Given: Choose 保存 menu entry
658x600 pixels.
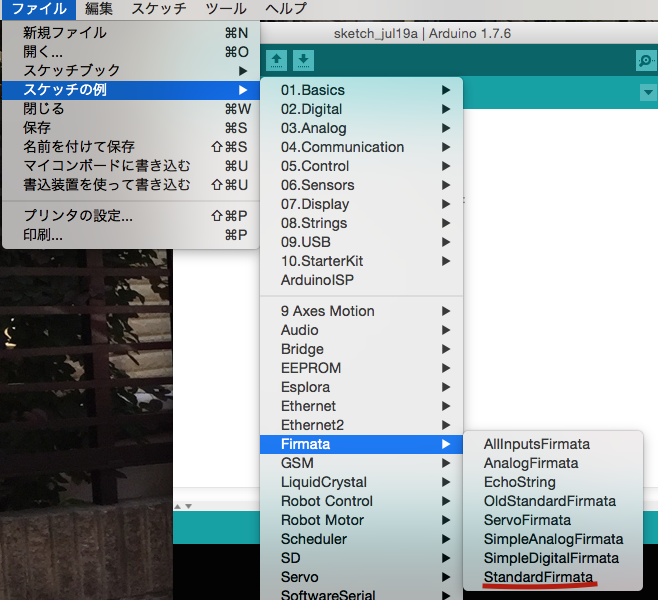Looking at the screenshot, I should [x=131, y=128].
